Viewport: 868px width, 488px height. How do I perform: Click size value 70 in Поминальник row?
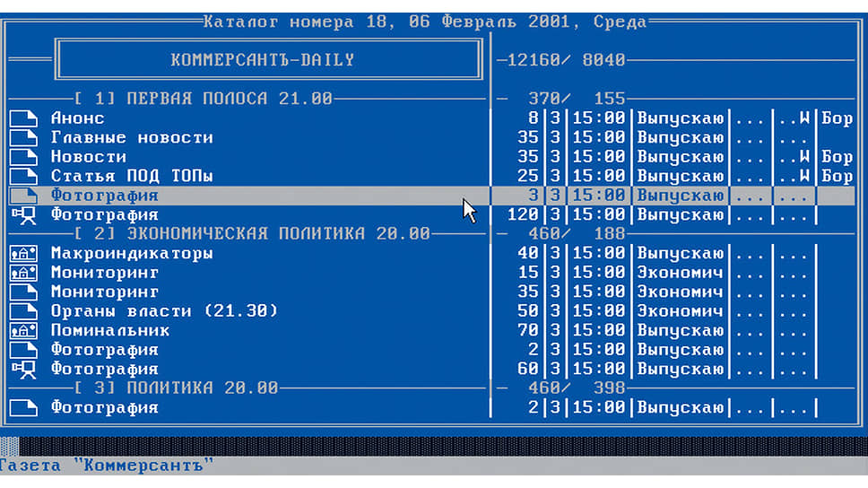[x=527, y=331]
